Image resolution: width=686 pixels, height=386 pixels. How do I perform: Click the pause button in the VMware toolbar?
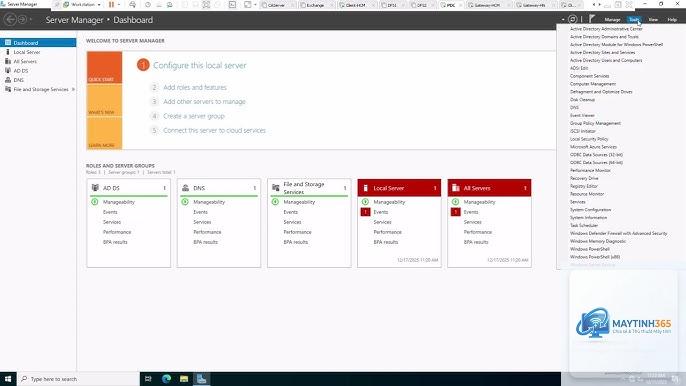pos(112,4)
